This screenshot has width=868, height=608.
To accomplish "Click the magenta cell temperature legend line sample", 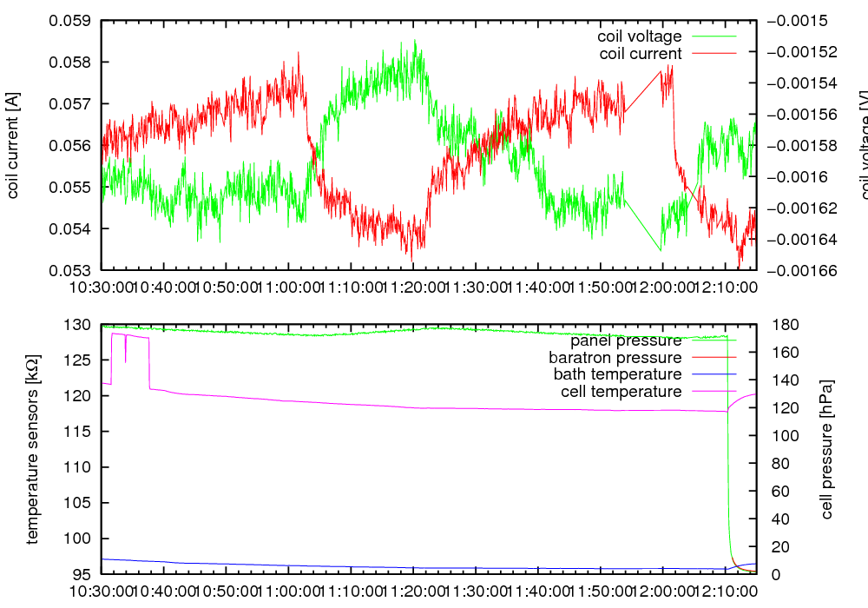I will [x=713, y=392].
